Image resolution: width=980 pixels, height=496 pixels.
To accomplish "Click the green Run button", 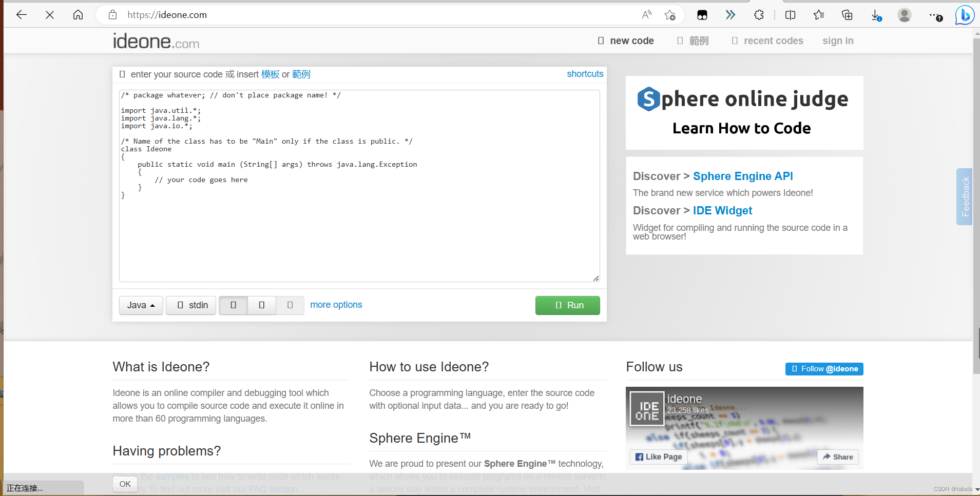I will tap(568, 305).
